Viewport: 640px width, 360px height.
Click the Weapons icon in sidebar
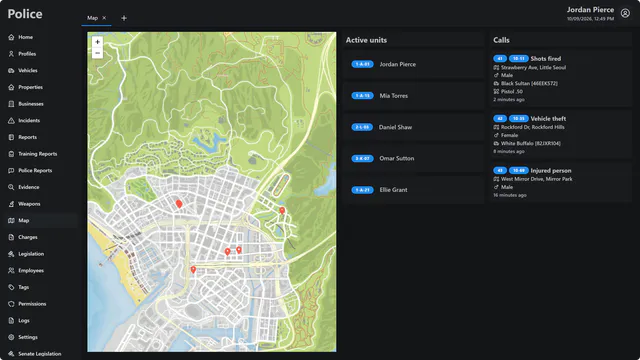click(11, 204)
